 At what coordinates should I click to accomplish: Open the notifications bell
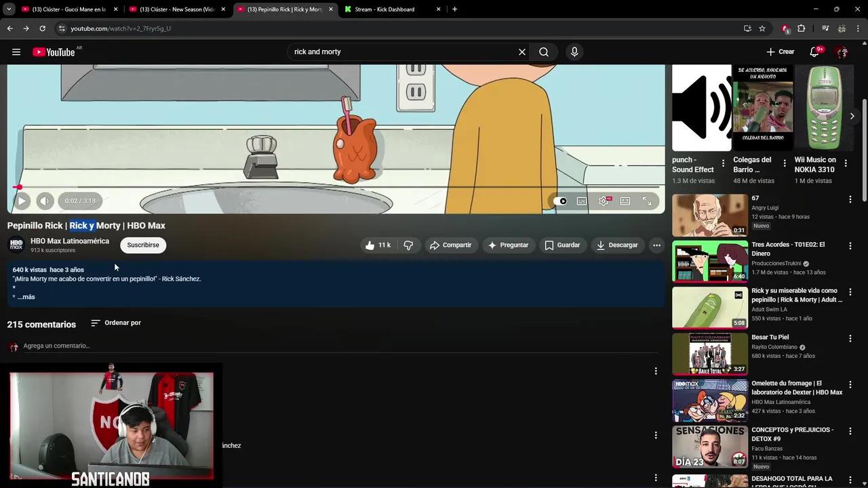click(815, 52)
